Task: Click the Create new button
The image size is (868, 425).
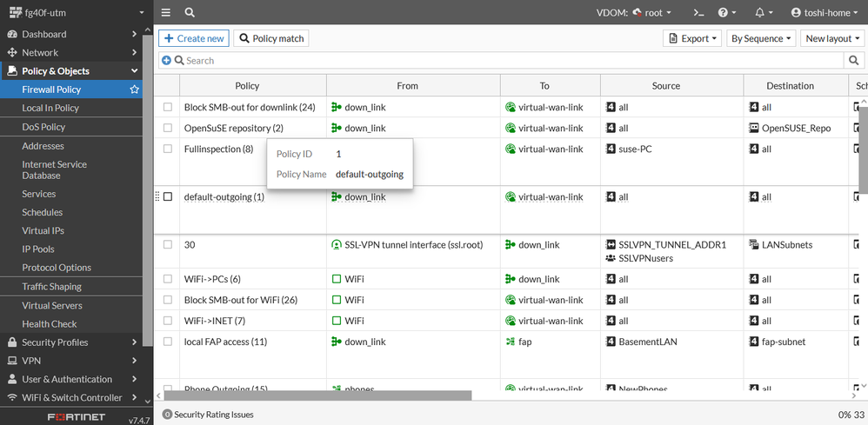Action: click(193, 38)
